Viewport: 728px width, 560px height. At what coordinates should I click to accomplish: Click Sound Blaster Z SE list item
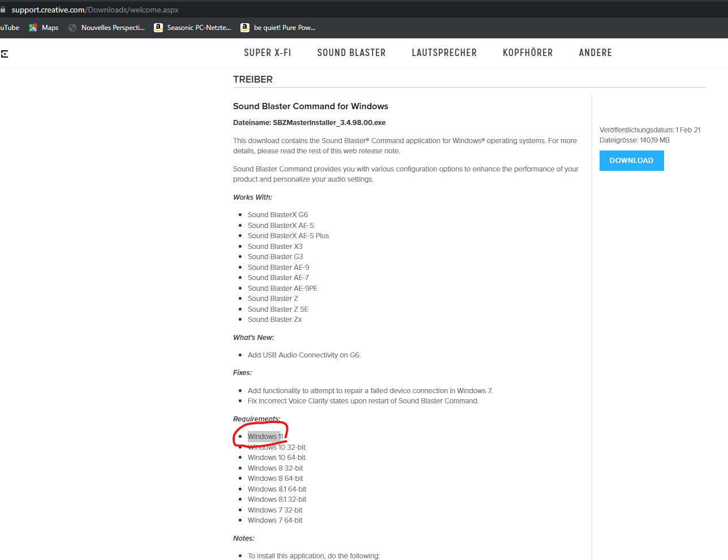278,309
